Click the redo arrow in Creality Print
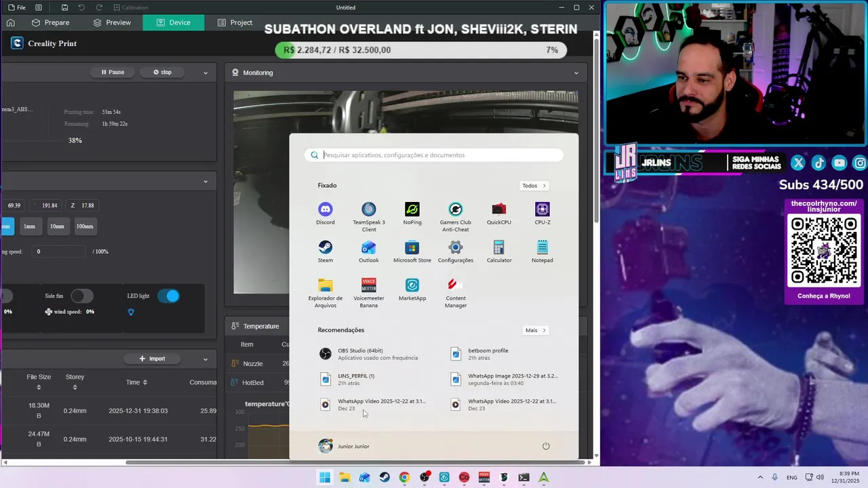The height and width of the screenshot is (488, 868). click(99, 7)
